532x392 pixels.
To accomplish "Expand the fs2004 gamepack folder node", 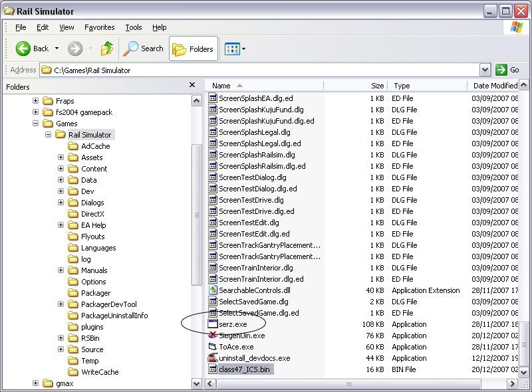I will click(36, 112).
